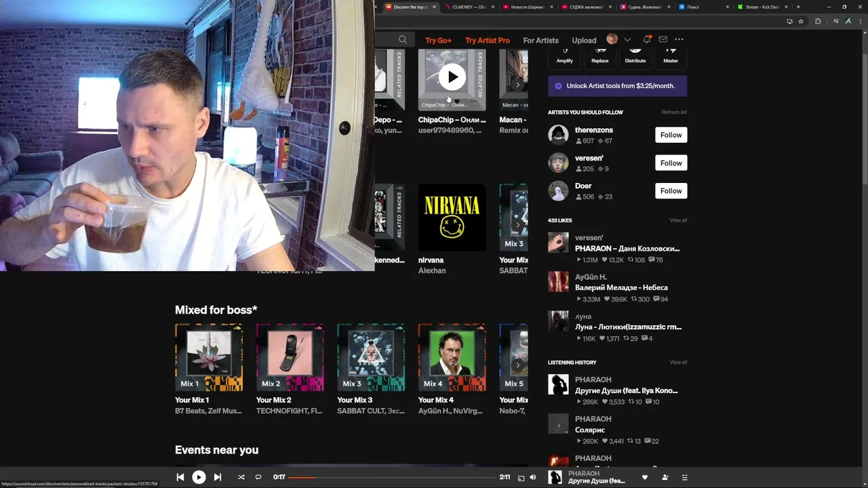
Task: Open the For Artists menu item
Action: click(540, 40)
